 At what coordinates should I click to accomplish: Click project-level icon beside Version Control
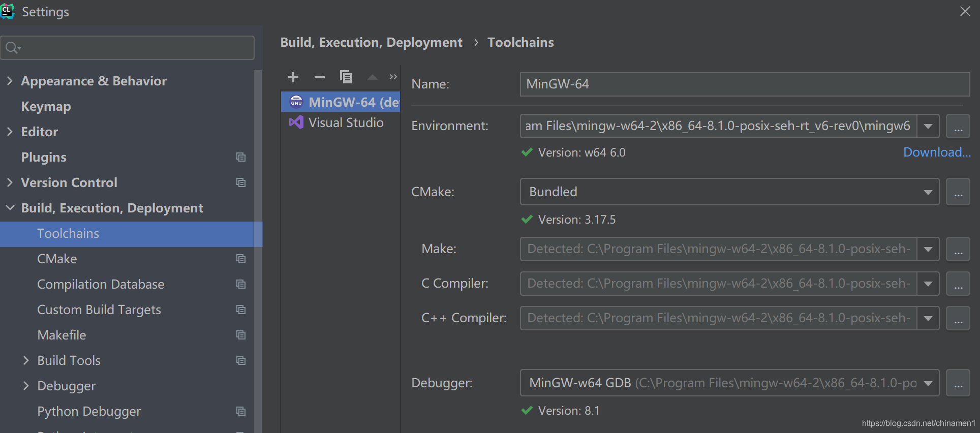tap(241, 182)
